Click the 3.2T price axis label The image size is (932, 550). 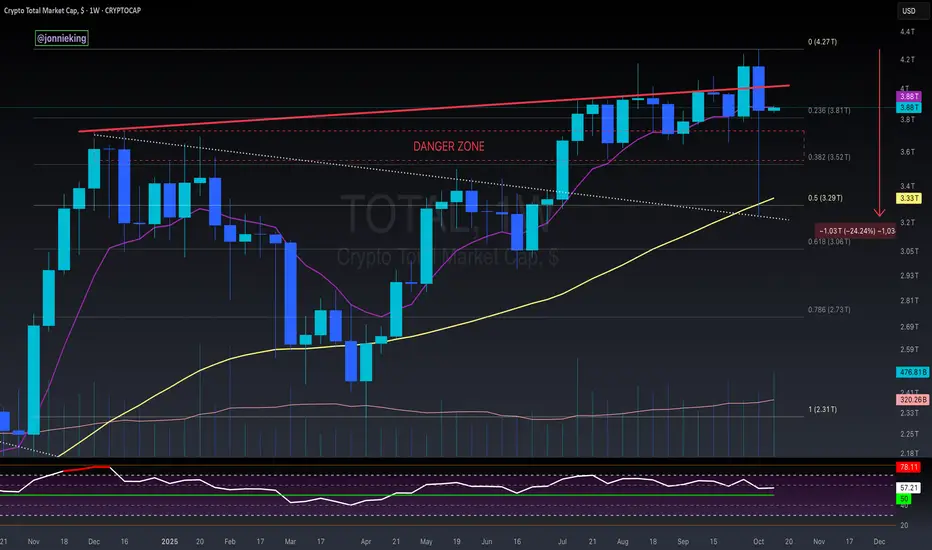(908, 222)
